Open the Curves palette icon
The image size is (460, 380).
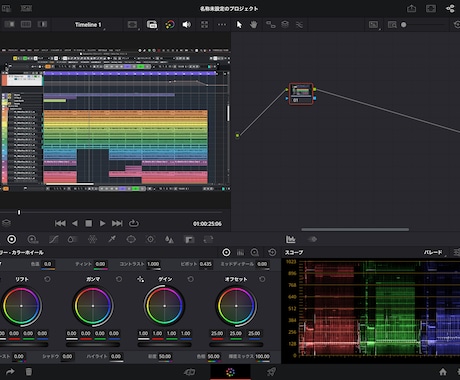click(x=53, y=239)
